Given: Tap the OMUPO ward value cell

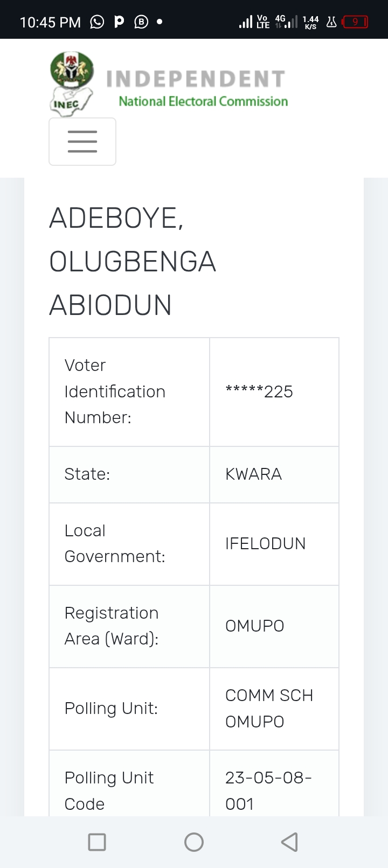Looking at the screenshot, I should point(254,626).
